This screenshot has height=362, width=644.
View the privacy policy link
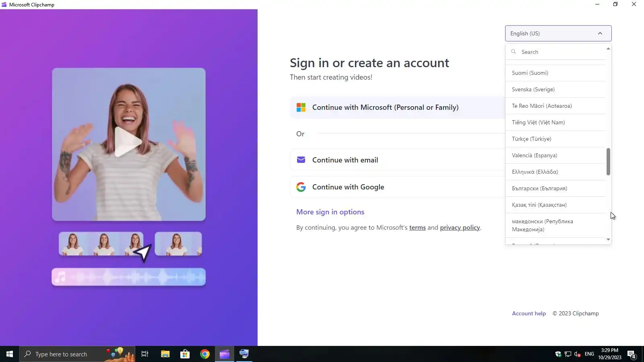460,228
